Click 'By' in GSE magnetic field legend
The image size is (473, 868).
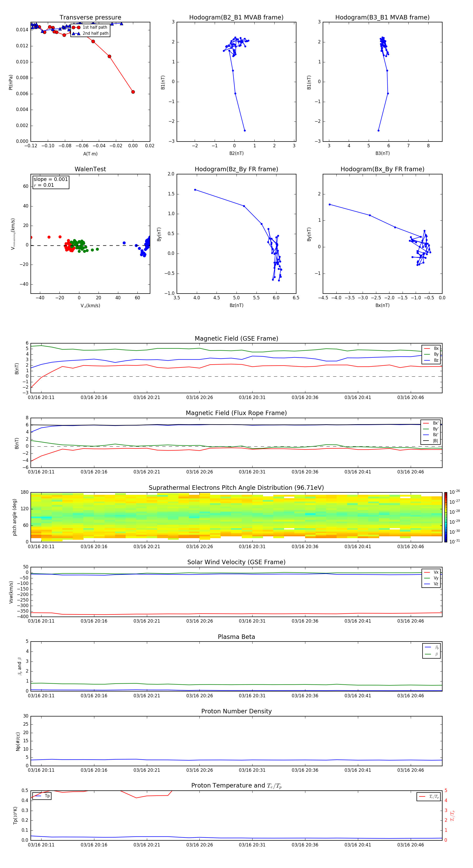click(x=431, y=354)
